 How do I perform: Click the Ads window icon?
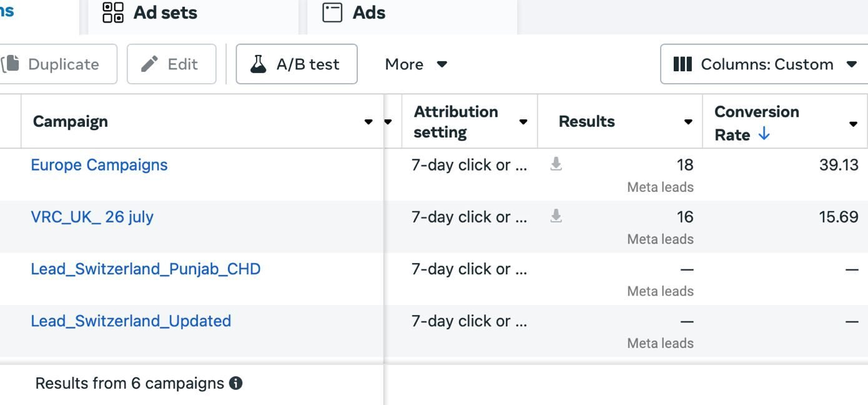pyautogui.click(x=332, y=12)
